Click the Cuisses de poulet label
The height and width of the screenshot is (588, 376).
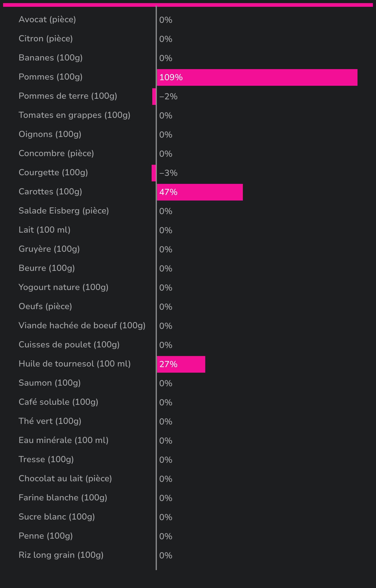click(69, 345)
